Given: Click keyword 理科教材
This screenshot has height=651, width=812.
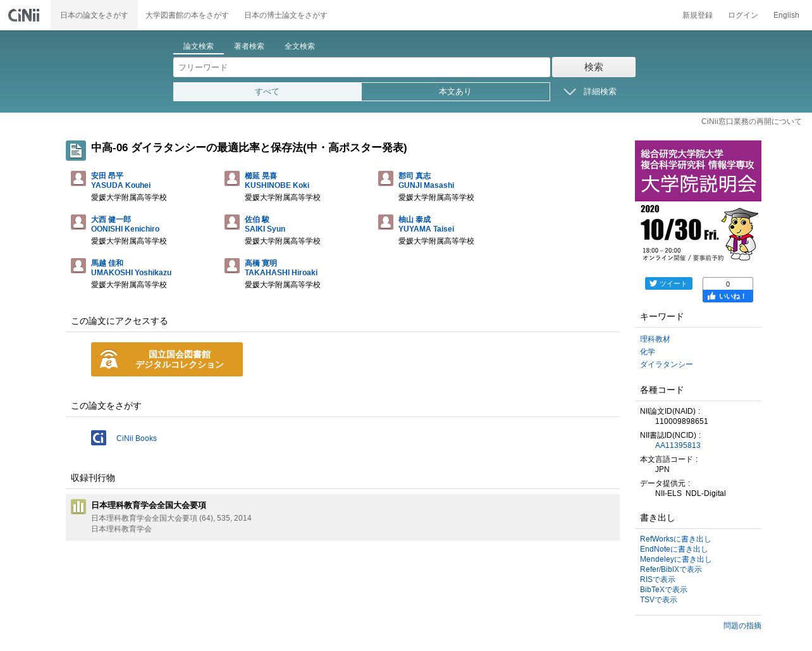Looking at the screenshot, I should point(655,339).
